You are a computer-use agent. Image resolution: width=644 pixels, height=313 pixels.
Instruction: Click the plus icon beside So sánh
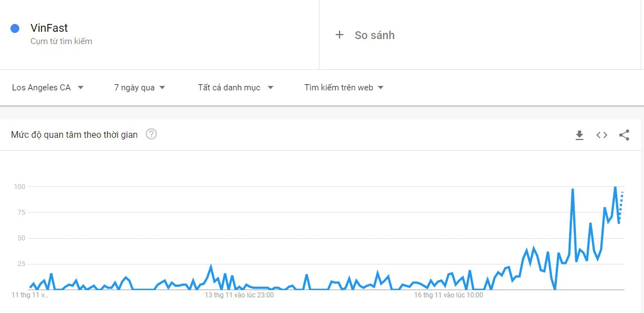(339, 35)
